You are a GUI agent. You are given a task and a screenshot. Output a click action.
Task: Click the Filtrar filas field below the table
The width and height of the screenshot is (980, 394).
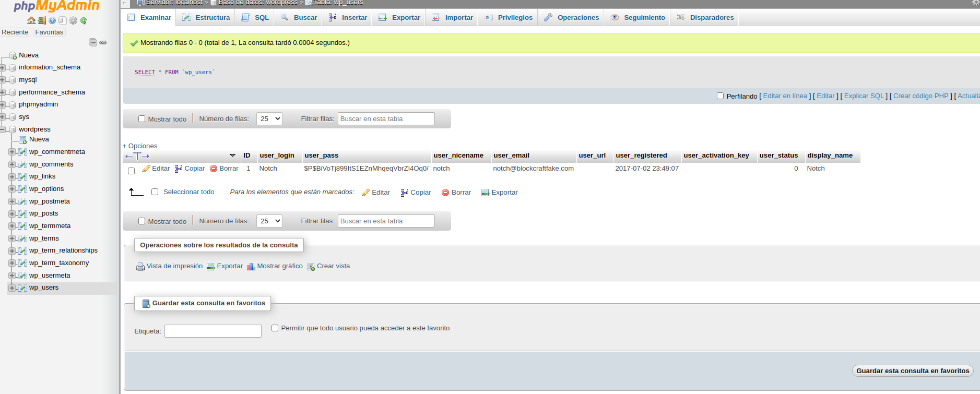(x=386, y=221)
